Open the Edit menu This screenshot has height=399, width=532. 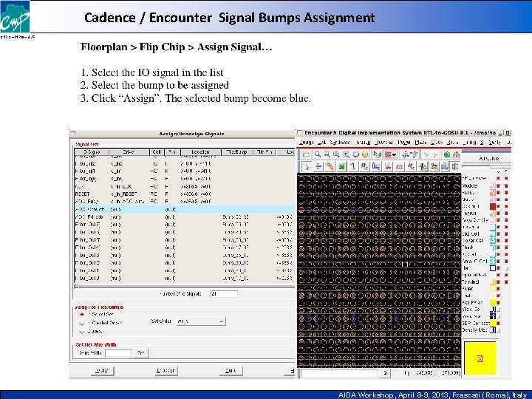[321, 143]
